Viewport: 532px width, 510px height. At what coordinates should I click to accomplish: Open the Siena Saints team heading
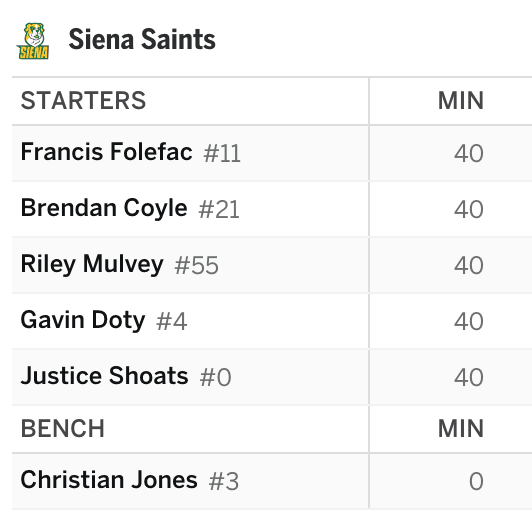(x=142, y=39)
